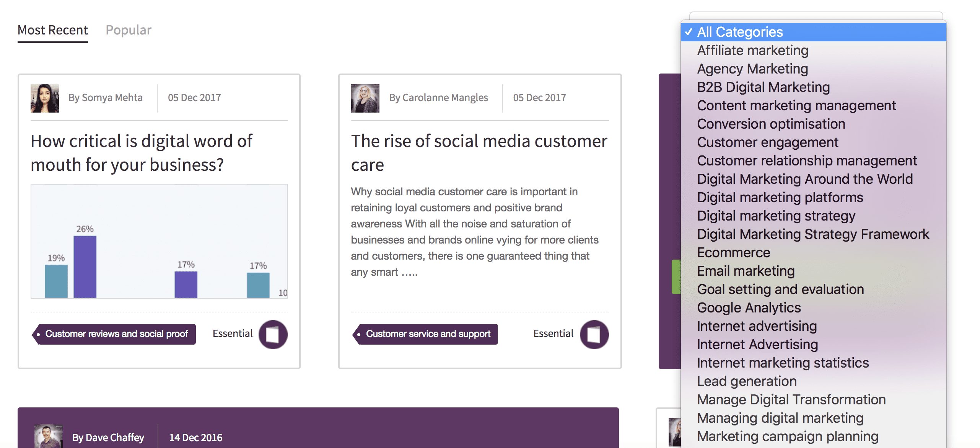Click Carolanne Mangles' author avatar
Image resolution: width=980 pixels, height=448 pixels.
point(365,98)
